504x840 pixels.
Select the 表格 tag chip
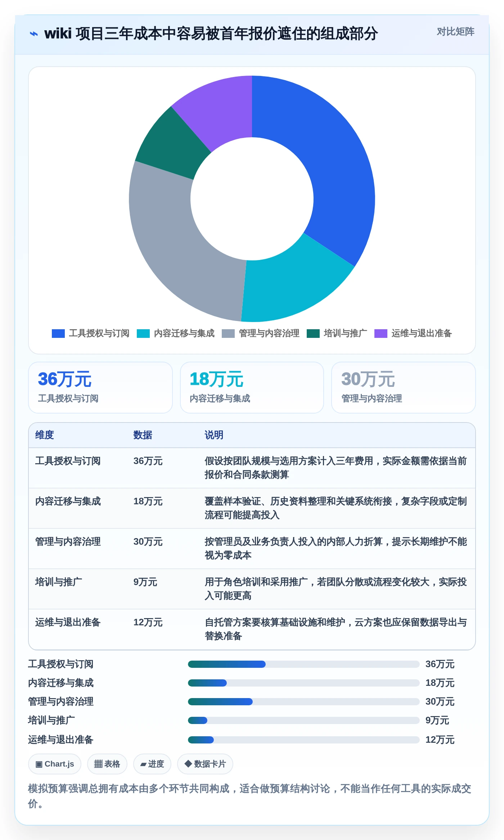pos(107,764)
